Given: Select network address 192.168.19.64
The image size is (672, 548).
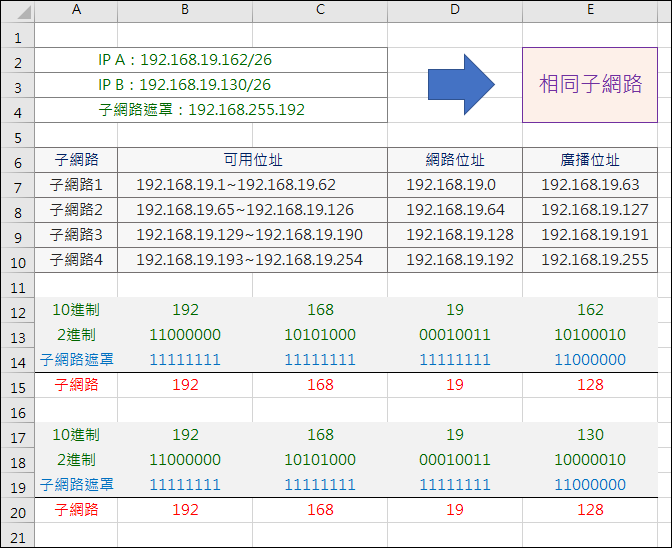Looking at the screenshot, I should 455,210.
